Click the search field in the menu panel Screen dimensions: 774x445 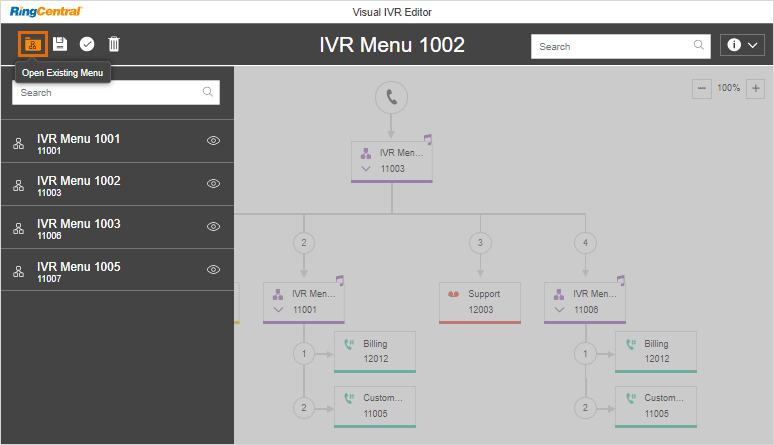[x=108, y=92]
